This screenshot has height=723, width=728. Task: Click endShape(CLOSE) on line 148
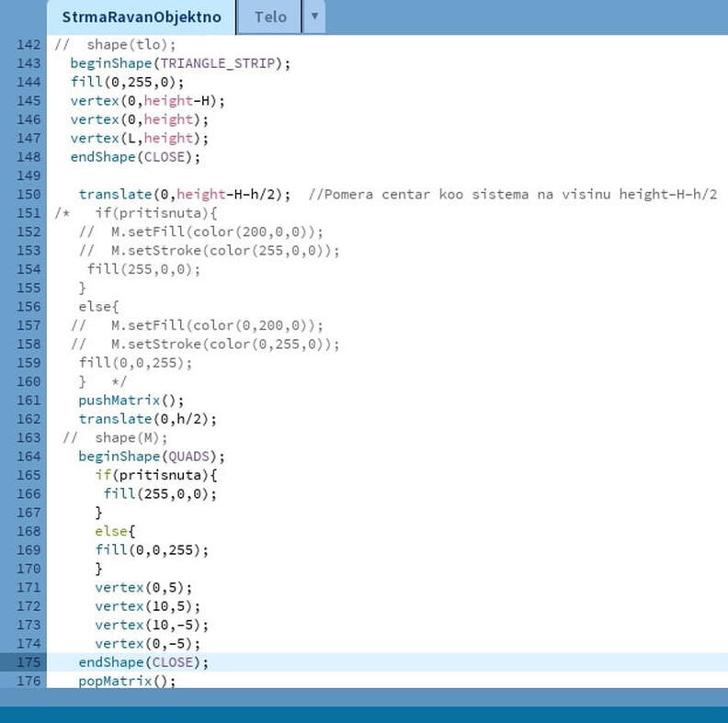pos(135,157)
